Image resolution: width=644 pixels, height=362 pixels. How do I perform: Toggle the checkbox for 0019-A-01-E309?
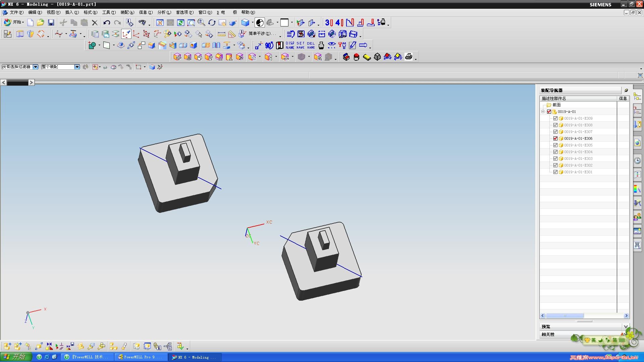click(555, 118)
